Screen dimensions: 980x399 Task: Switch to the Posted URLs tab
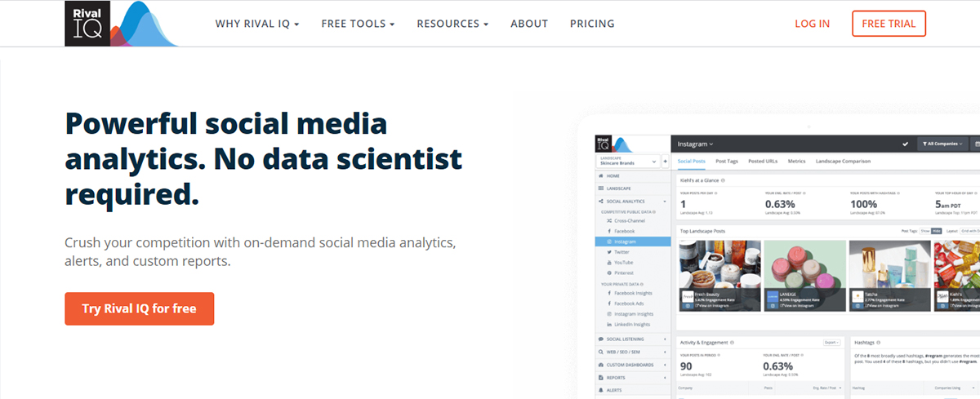763,161
